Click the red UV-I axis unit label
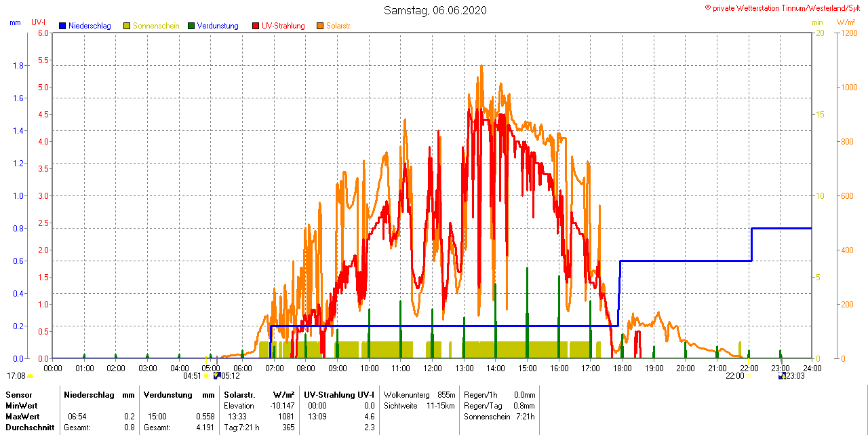Screen dimensions: 868x435 [x=39, y=22]
